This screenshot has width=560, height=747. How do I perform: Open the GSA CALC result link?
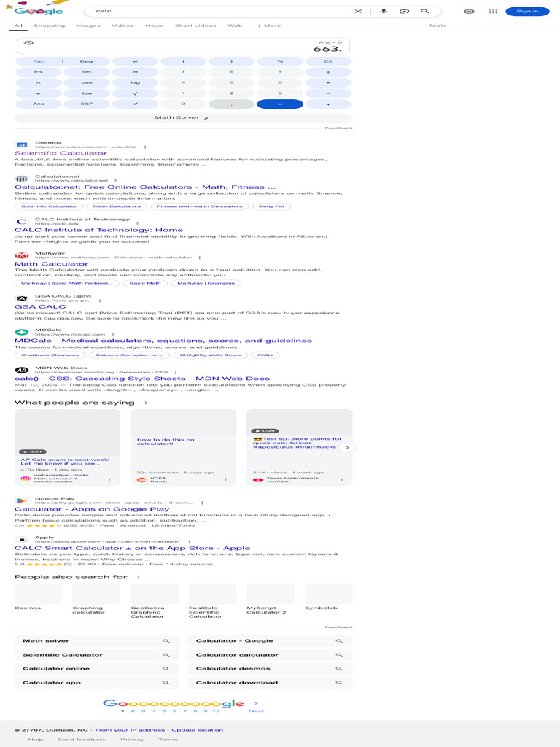tap(40, 307)
